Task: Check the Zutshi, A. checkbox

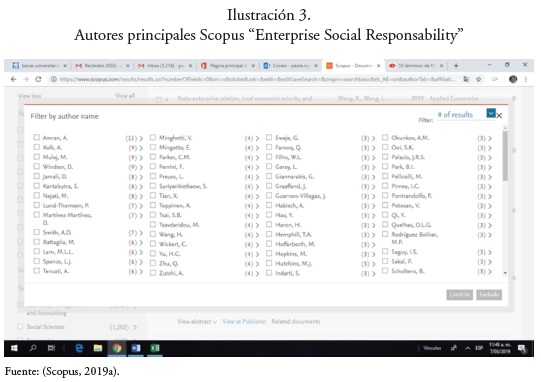Action: pyautogui.click(x=153, y=273)
